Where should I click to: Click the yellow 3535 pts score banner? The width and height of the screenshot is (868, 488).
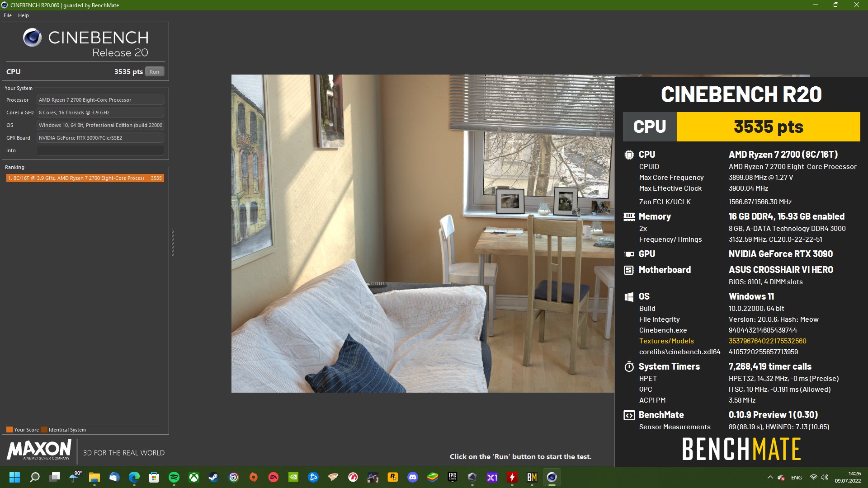click(x=768, y=127)
